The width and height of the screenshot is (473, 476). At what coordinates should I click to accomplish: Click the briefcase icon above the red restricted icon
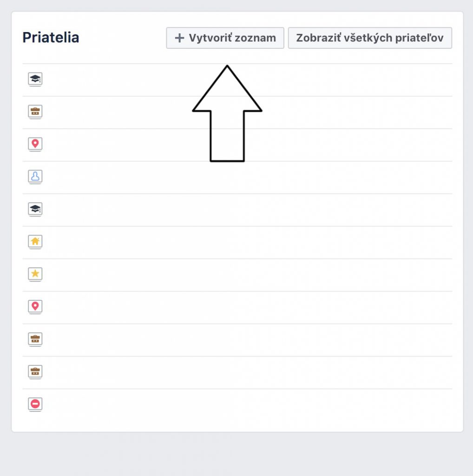coord(35,371)
